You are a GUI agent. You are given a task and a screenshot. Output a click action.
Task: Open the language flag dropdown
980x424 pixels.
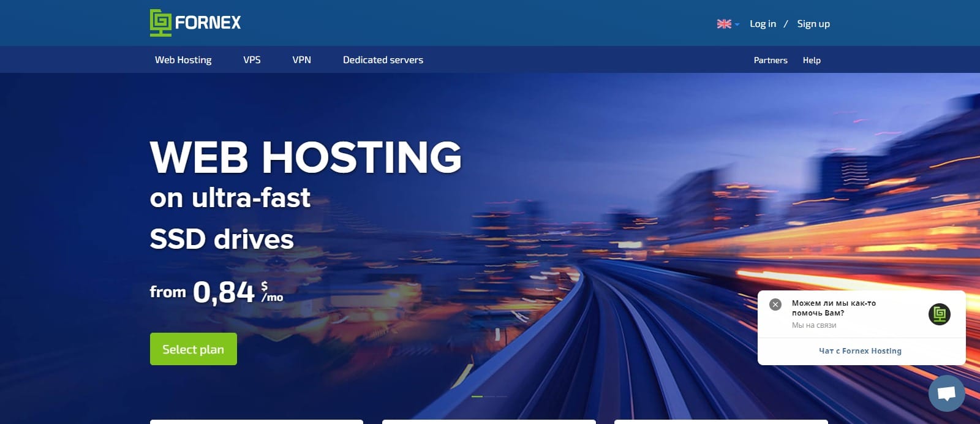(728, 24)
